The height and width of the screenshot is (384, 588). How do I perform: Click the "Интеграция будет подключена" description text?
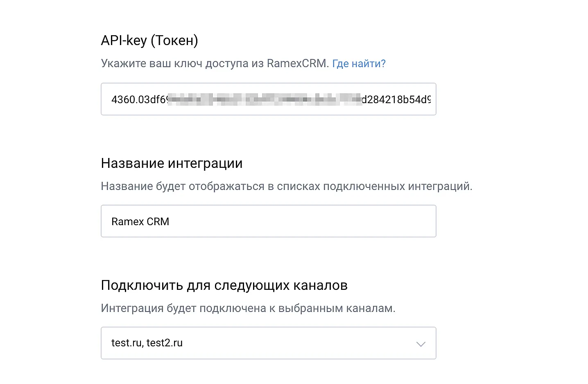point(248,308)
